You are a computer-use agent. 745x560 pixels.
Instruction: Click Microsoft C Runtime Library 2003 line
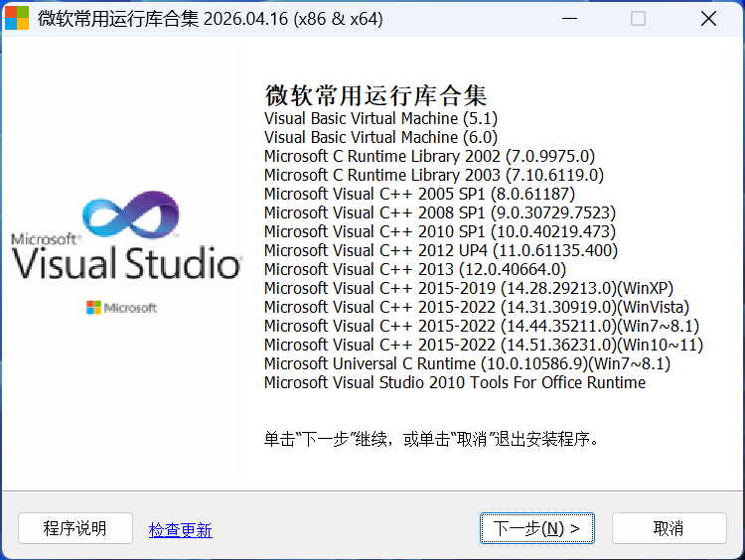[x=434, y=175]
